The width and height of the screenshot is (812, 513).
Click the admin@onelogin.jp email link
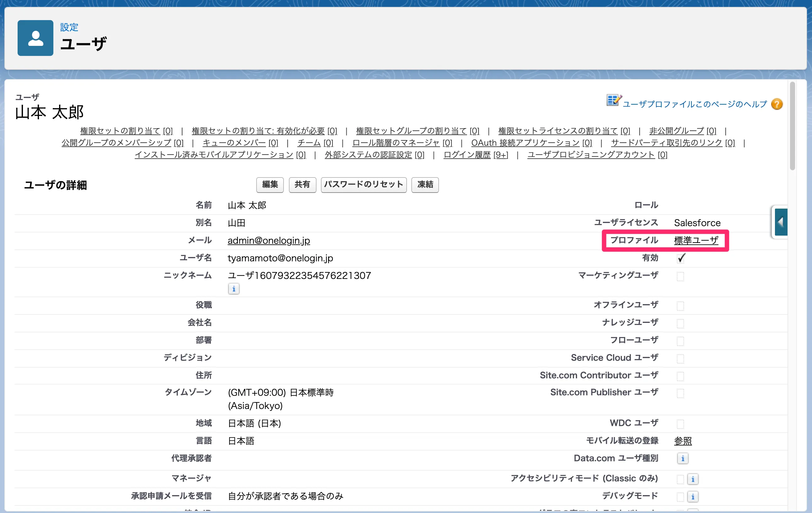[269, 241]
